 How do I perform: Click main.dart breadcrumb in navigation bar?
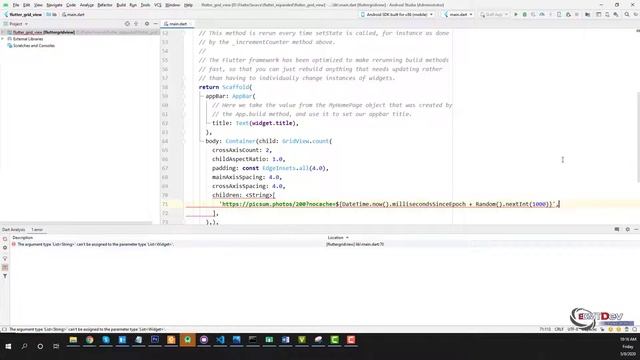point(73,14)
